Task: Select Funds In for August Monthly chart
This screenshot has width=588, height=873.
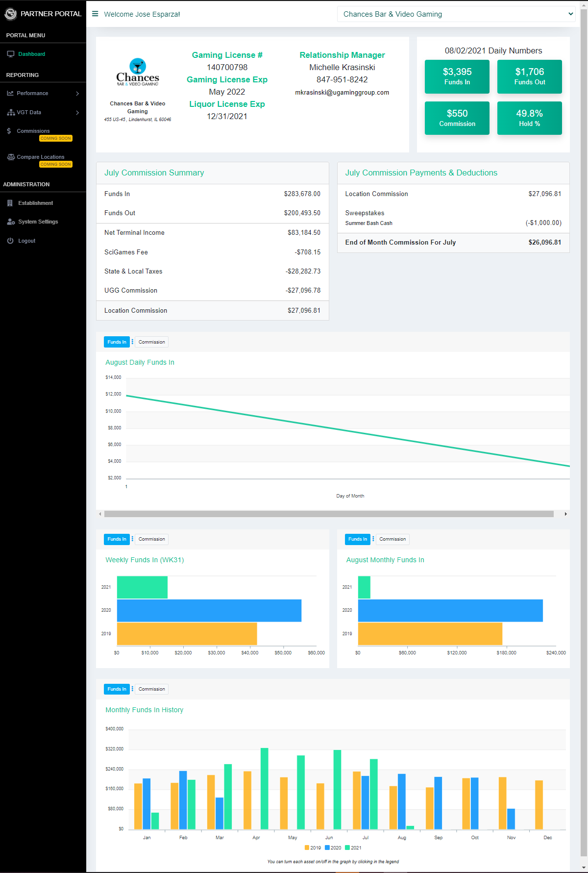Action: (358, 539)
